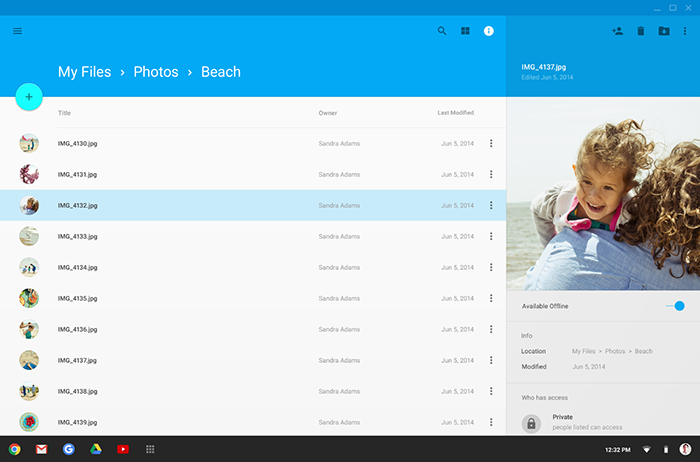Screen dimensions: 700x462
Task: Open more options for IMG_4139.jpg
Action: pyautogui.click(x=491, y=422)
